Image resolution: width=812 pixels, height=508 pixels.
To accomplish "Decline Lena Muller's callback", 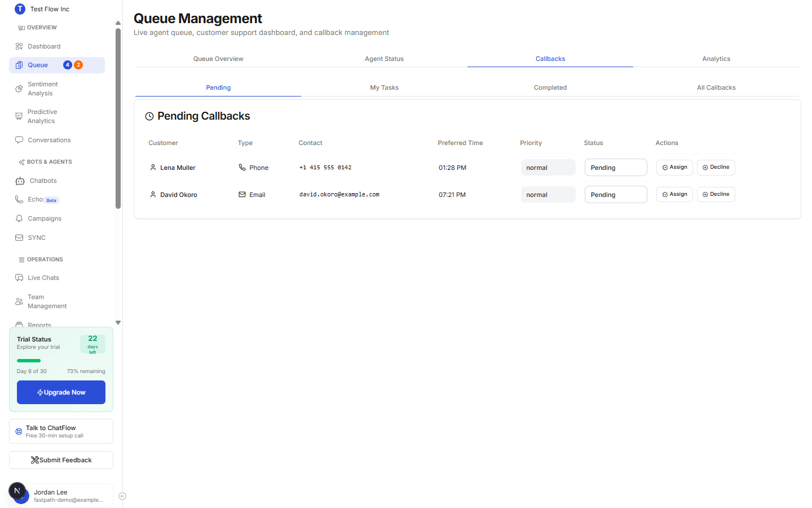I will (716, 167).
